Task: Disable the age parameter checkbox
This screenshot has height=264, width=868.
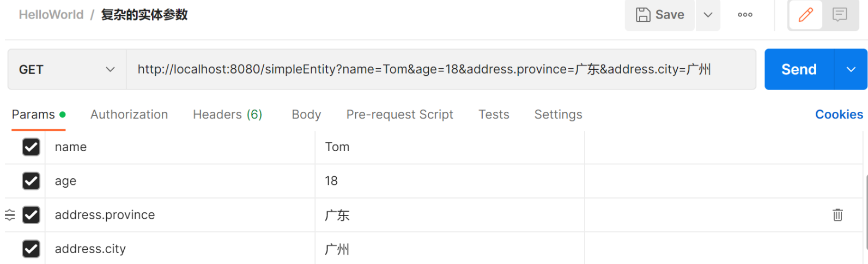Action: pyautogui.click(x=31, y=181)
